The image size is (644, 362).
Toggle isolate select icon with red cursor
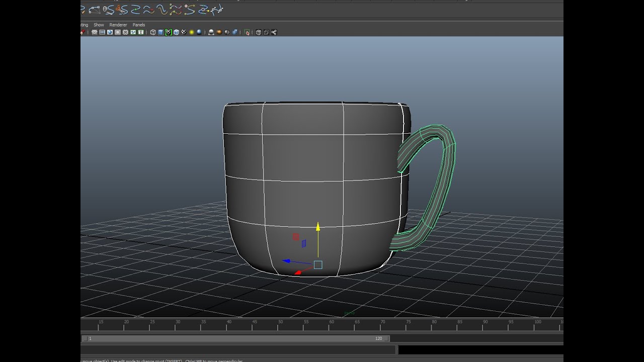tap(247, 32)
